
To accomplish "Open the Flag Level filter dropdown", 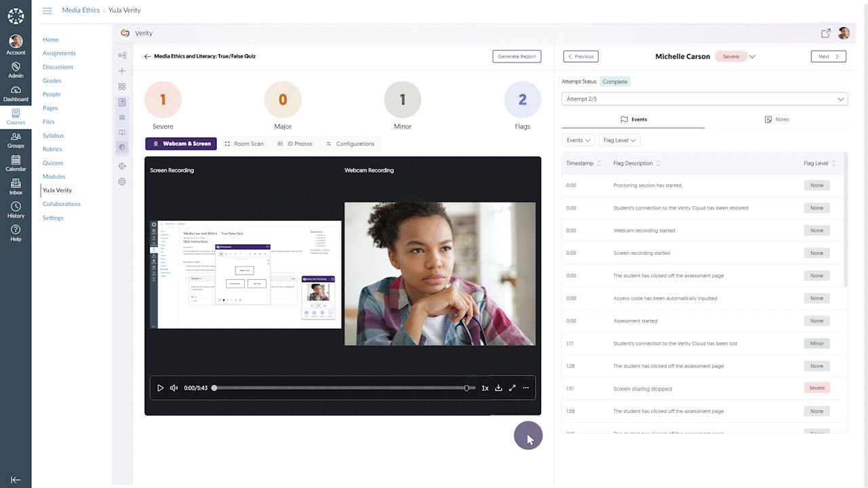I will (619, 140).
